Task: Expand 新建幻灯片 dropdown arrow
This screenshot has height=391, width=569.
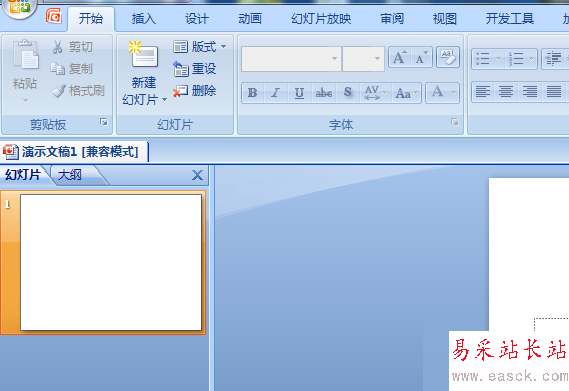Action: pyautogui.click(x=164, y=99)
